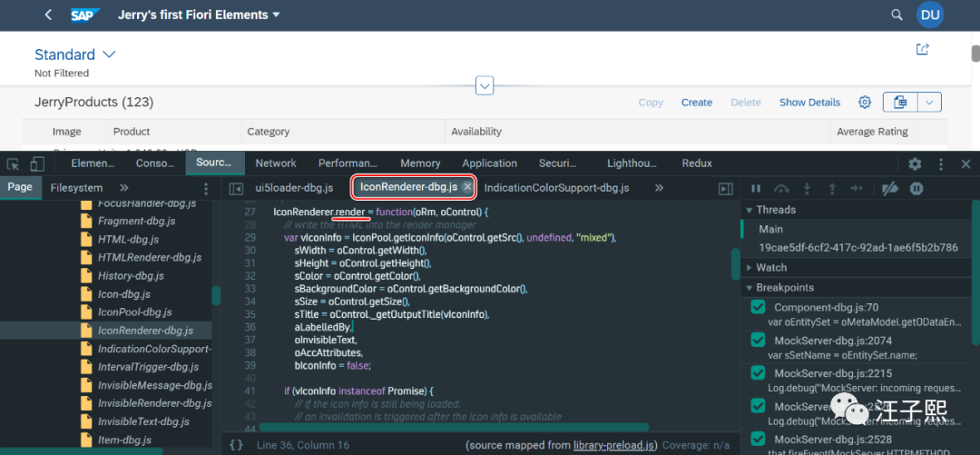This screenshot has height=455, width=980.
Task: Open the navigator pane three-dot menu
Action: tap(206, 188)
